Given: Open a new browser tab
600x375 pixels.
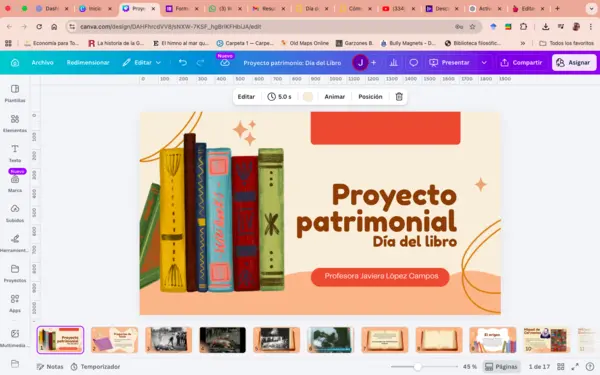Looking at the screenshot, I should pos(557,8).
